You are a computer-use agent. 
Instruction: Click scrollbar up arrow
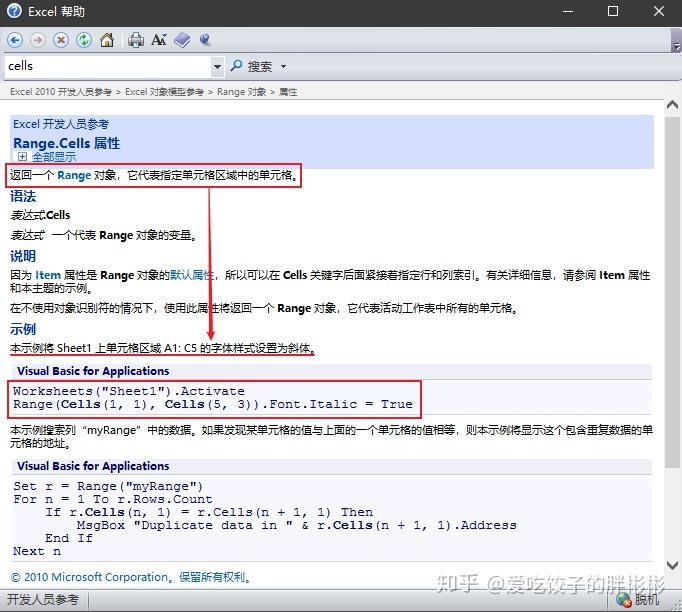pyautogui.click(x=672, y=105)
